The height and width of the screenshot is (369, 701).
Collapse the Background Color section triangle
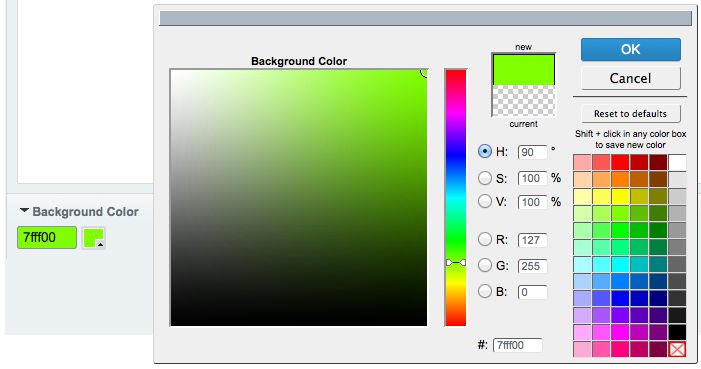[24, 210]
